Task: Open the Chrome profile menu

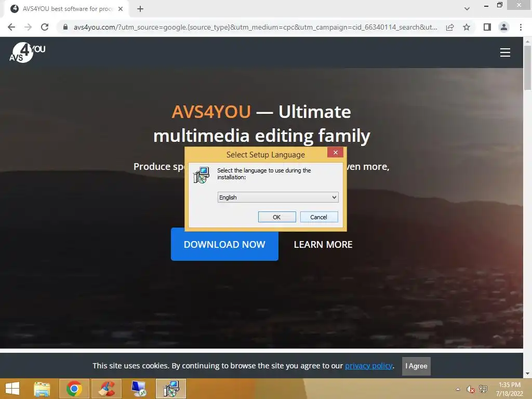Action: point(504,27)
